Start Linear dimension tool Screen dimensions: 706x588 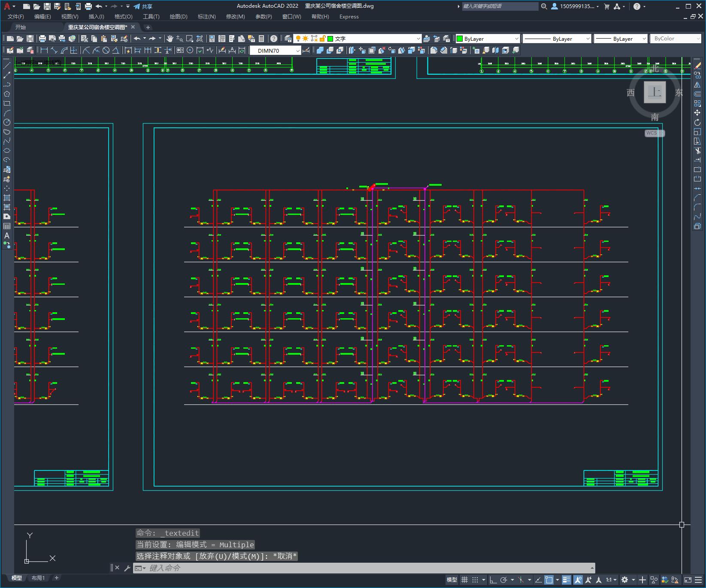(x=44, y=50)
